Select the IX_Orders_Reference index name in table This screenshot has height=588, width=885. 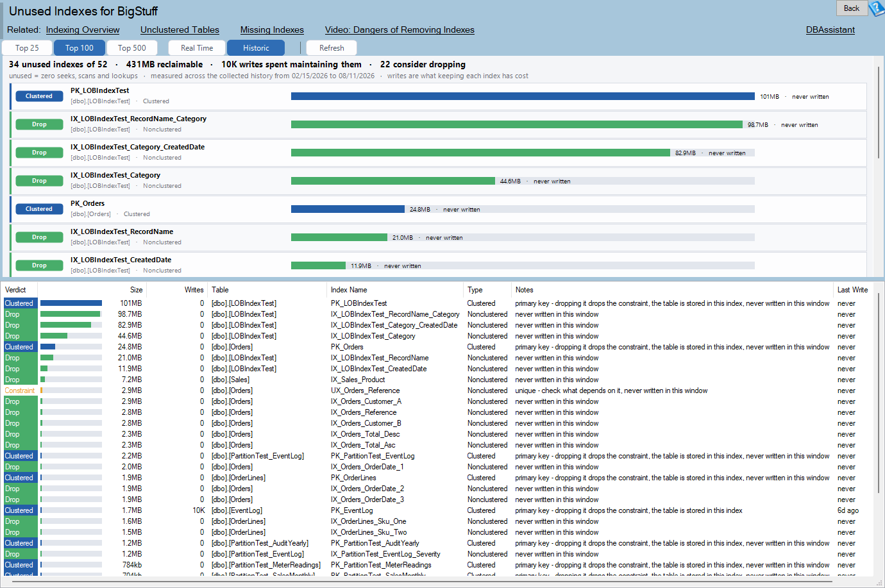tap(364, 412)
